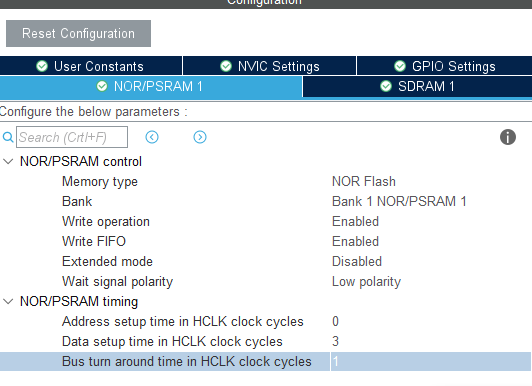Edit the Data setup time value 3
The height and width of the screenshot is (386, 532).
pyautogui.click(x=335, y=342)
